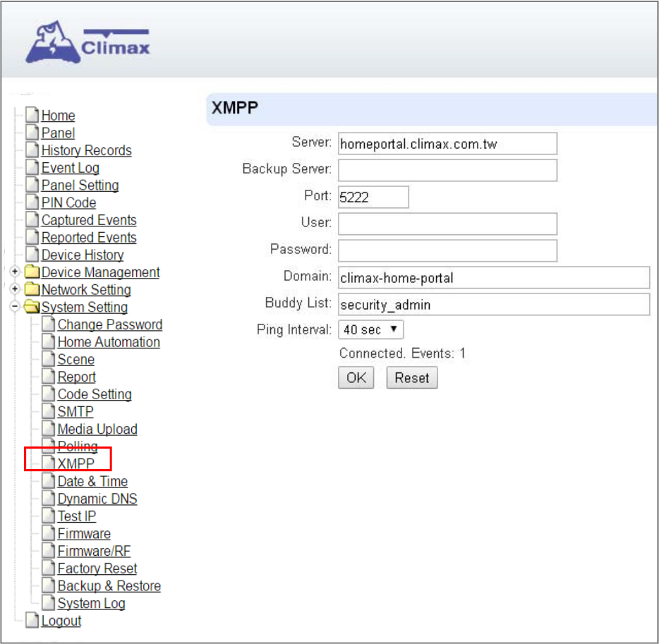Click the page icon beside Home
This screenshot has height=644, width=659.
32,115
